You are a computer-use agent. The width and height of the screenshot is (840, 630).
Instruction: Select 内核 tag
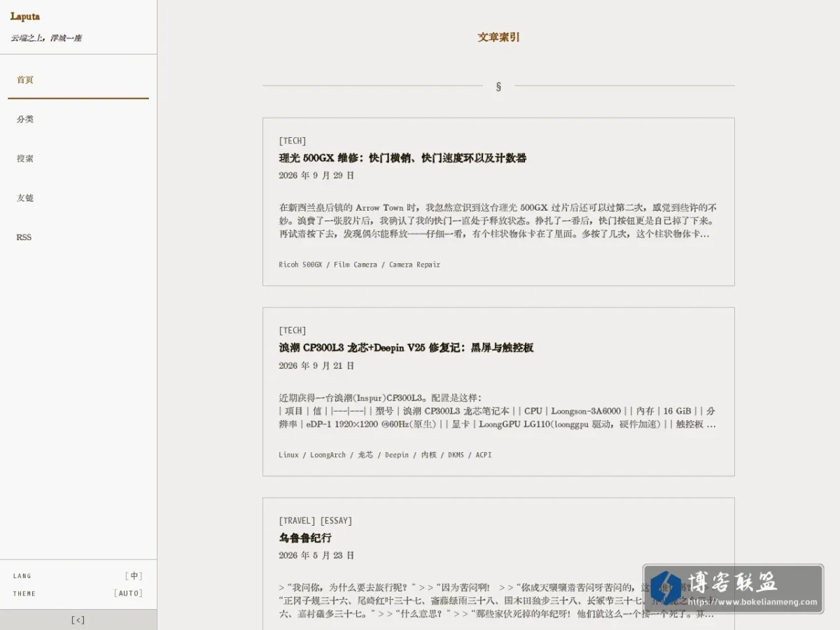click(x=428, y=455)
